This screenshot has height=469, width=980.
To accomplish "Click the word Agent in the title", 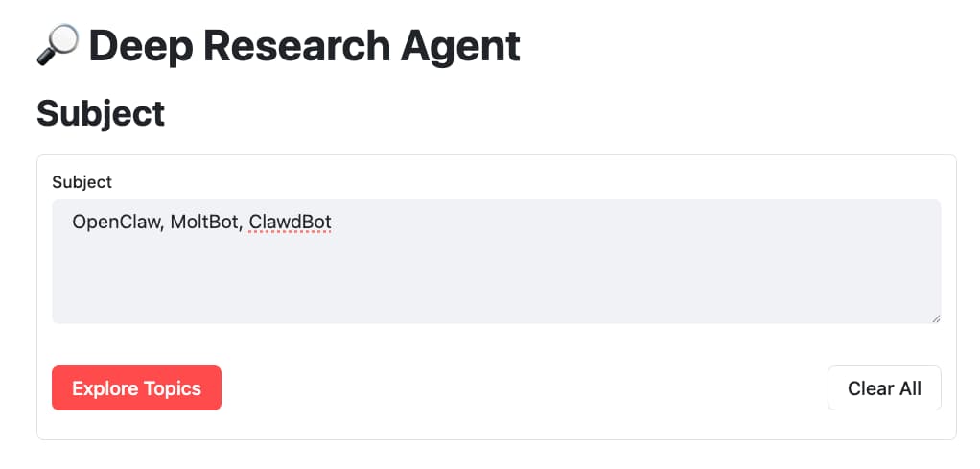I will [x=468, y=45].
